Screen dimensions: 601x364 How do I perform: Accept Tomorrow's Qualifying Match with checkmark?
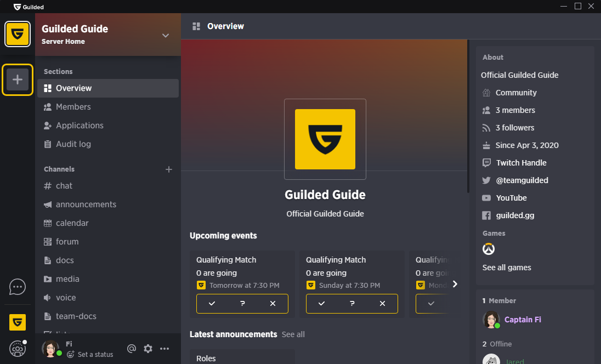point(212,304)
